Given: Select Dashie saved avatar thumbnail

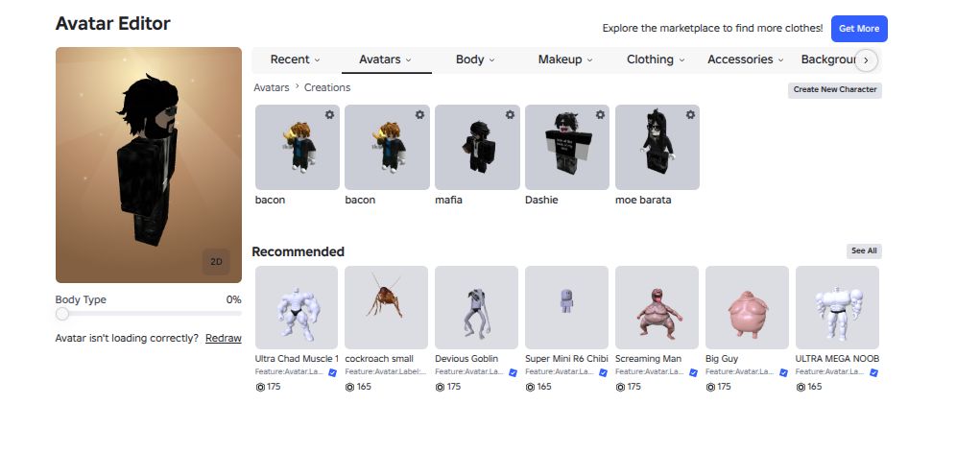Looking at the screenshot, I should pyautogui.click(x=567, y=147).
